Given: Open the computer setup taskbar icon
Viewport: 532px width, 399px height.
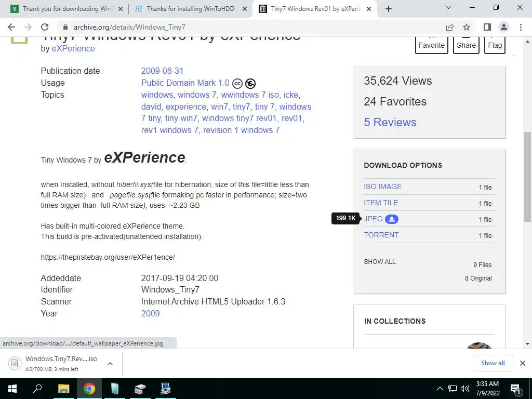Looking at the screenshot, I should pos(165,389).
